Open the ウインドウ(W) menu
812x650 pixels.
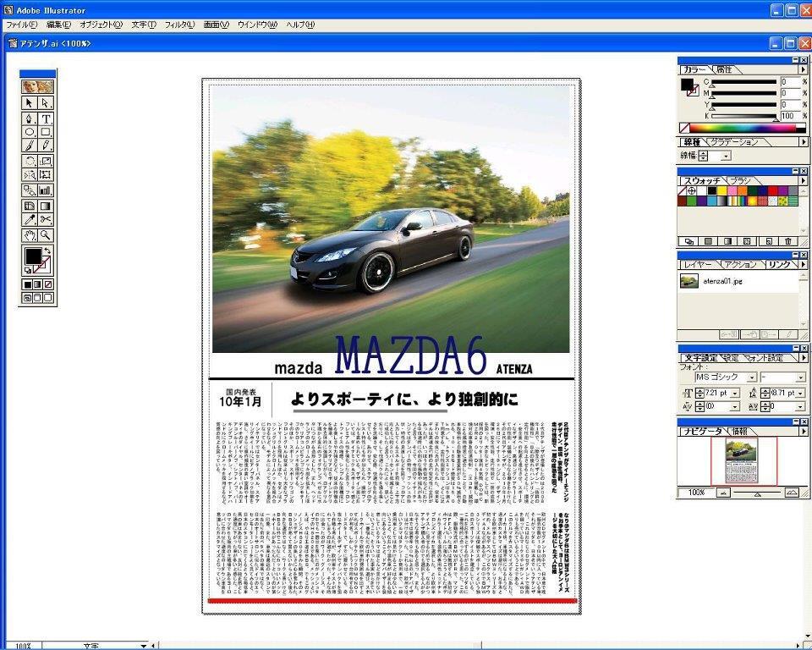[x=257, y=25]
